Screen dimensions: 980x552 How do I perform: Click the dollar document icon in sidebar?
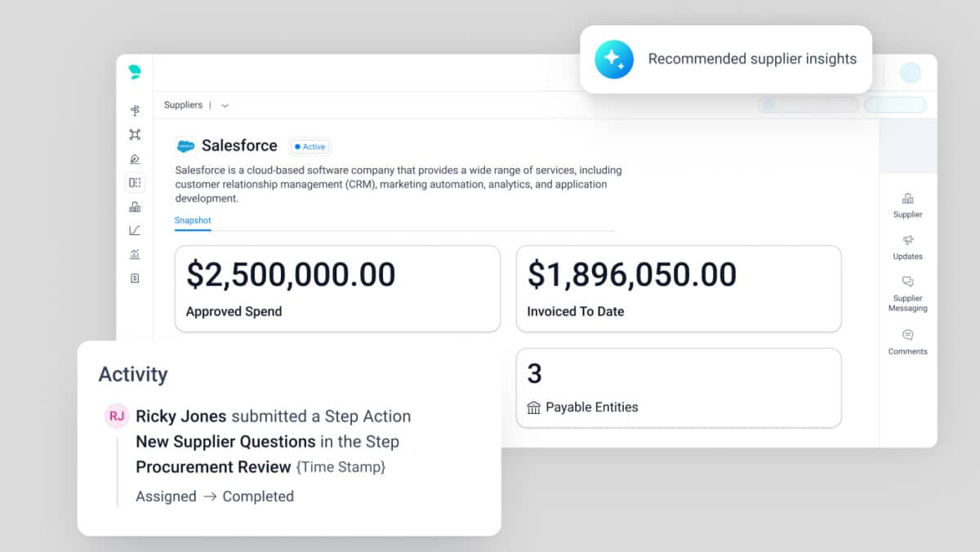[x=135, y=278]
